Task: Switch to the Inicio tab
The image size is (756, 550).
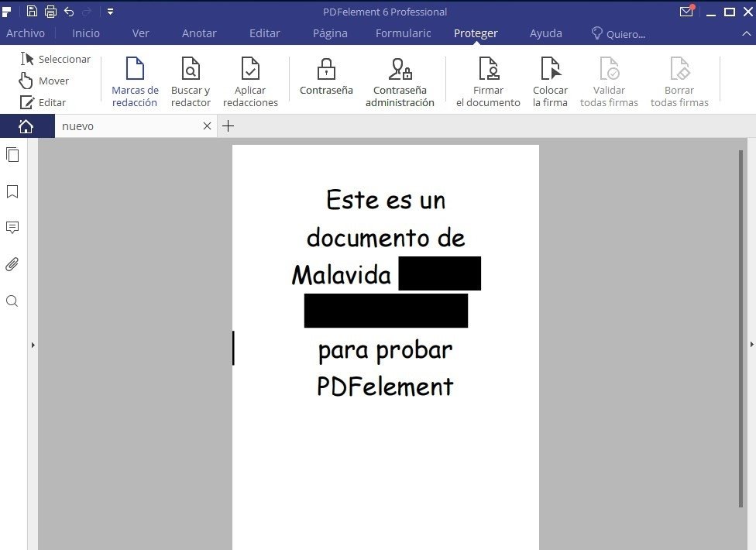Action: [x=86, y=33]
